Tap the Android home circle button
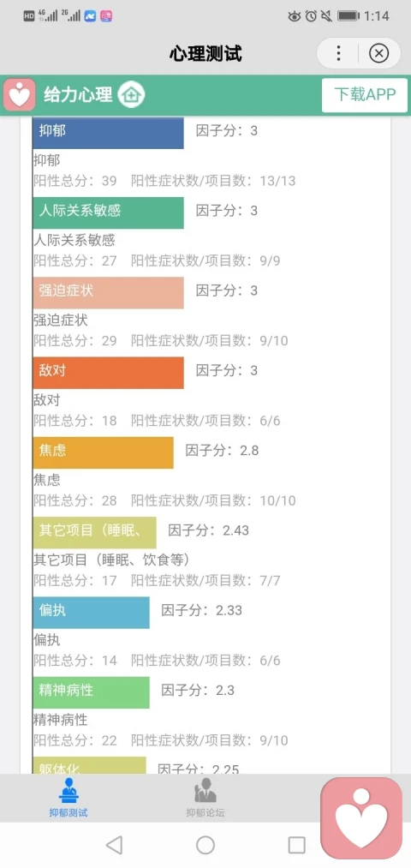This screenshot has width=411, height=868. click(205, 845)
